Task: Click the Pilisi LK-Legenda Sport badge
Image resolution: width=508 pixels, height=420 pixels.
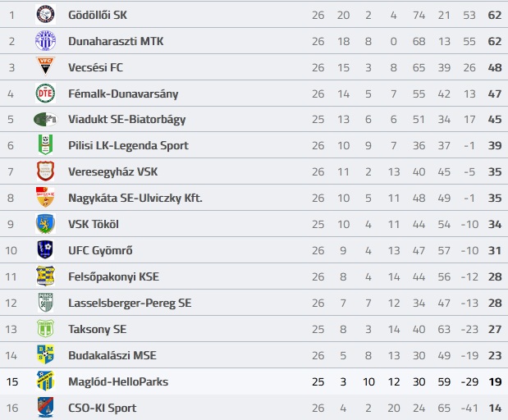Action: (45, 144)
